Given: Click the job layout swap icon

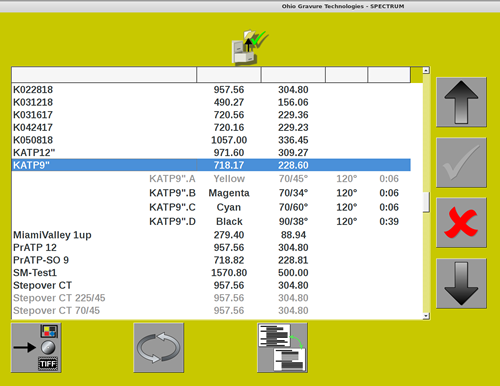Looking at the screenshot, I should (x=282, y=348).
